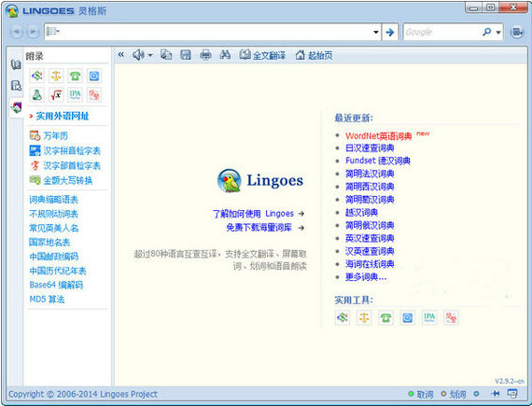Click the printer icon in toolbar
Viewport: 532px width, 406px height.
tap(205, 55)
